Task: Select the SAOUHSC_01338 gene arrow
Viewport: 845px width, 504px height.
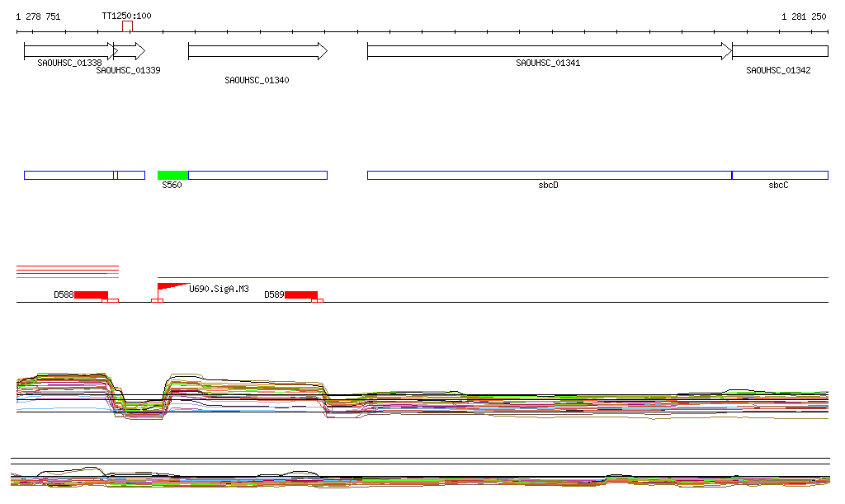Action: 68,51
